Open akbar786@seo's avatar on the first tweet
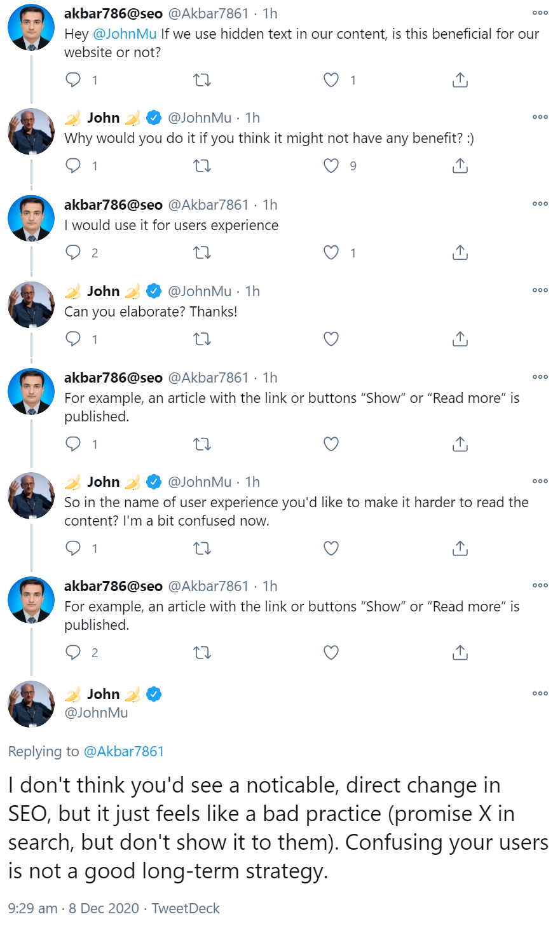The image size is (560, 926). [x=31, y=27]
